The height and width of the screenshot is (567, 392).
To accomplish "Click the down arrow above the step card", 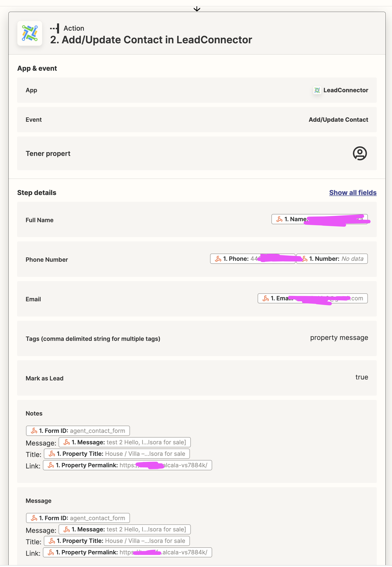I will pos(197,9).
